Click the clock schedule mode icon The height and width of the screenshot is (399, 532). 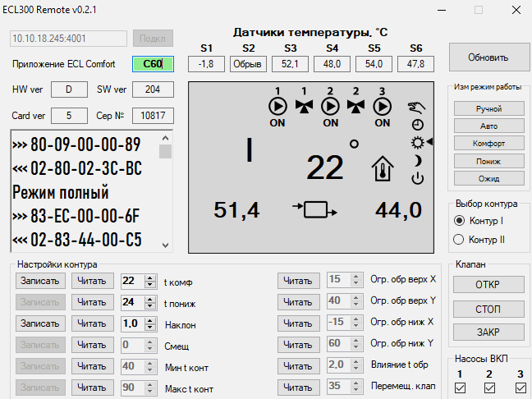point(417,124)
